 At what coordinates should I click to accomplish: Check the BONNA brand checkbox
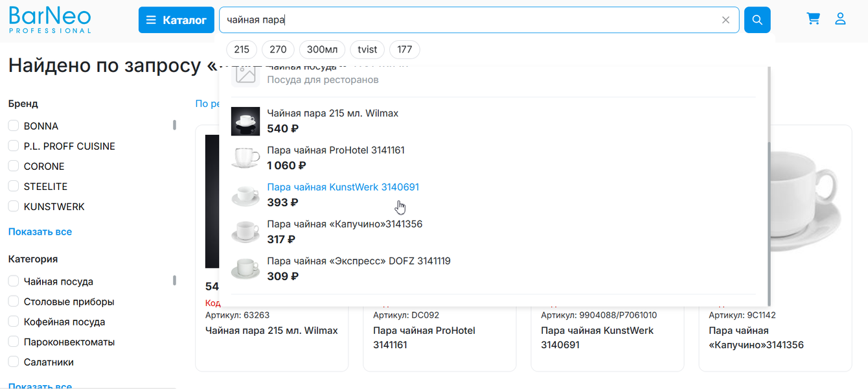(13, 126)
